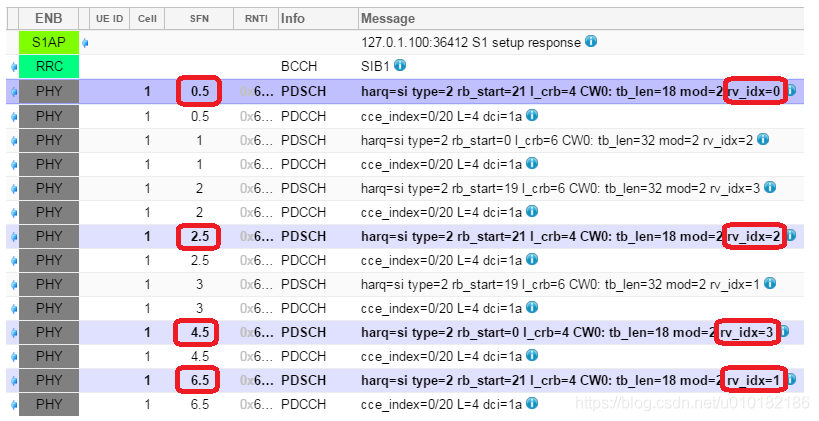This screenshot has width=819, height=421.
Task: Click direction arrow left of SFN 6.5 PDCCH row
Action: click(14, 405)
